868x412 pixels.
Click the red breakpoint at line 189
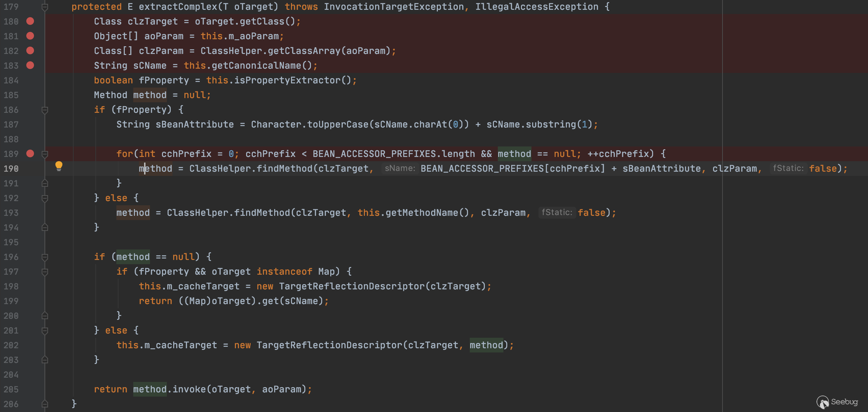click(30, 154)
